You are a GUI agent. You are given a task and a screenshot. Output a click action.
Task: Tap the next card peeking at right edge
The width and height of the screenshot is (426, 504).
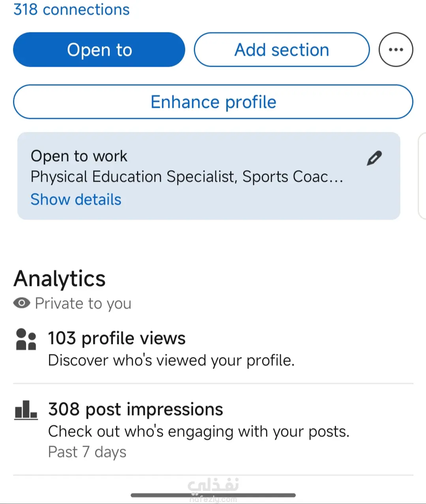coord(422,176)
